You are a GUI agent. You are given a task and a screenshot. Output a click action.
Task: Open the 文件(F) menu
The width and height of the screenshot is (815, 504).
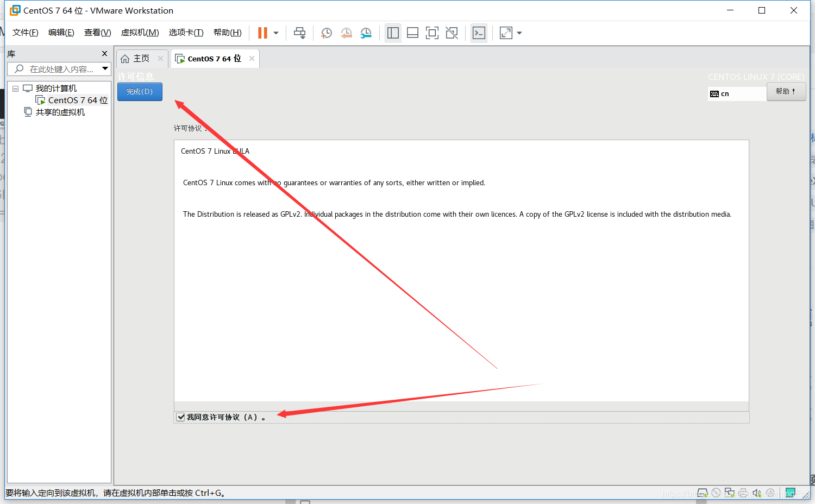pyautogui.click(x=25, y=33)
